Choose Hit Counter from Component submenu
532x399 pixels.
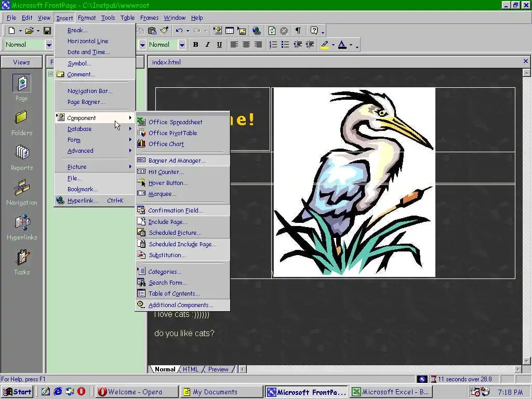182,172
